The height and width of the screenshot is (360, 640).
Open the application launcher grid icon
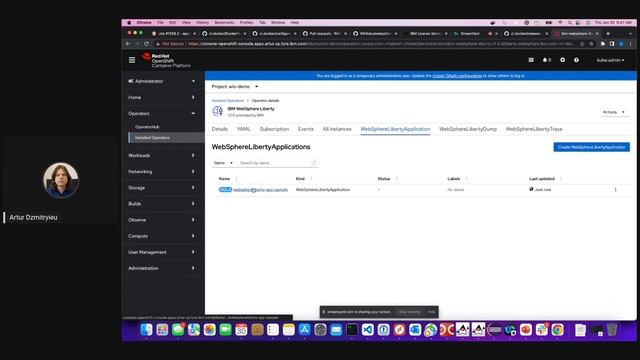531,60
